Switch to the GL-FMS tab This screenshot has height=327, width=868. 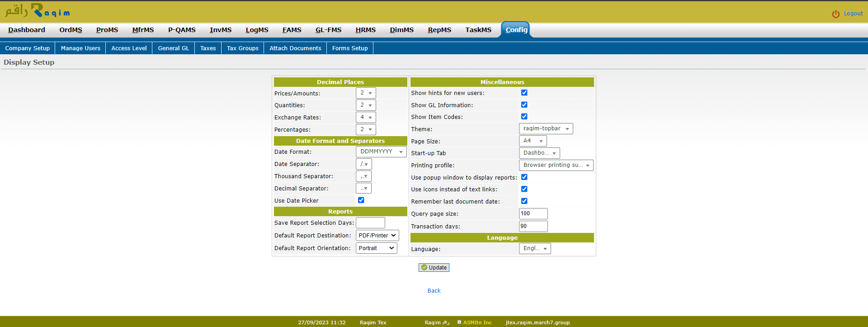(x=328, y=30)
